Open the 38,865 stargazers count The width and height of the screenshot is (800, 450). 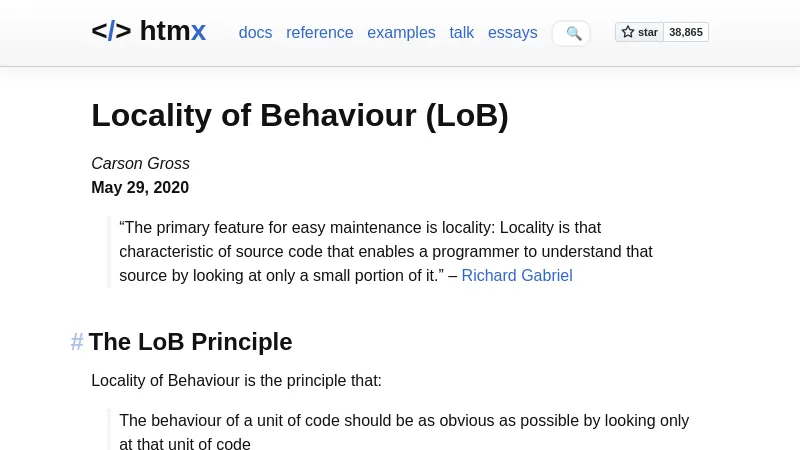685,32
